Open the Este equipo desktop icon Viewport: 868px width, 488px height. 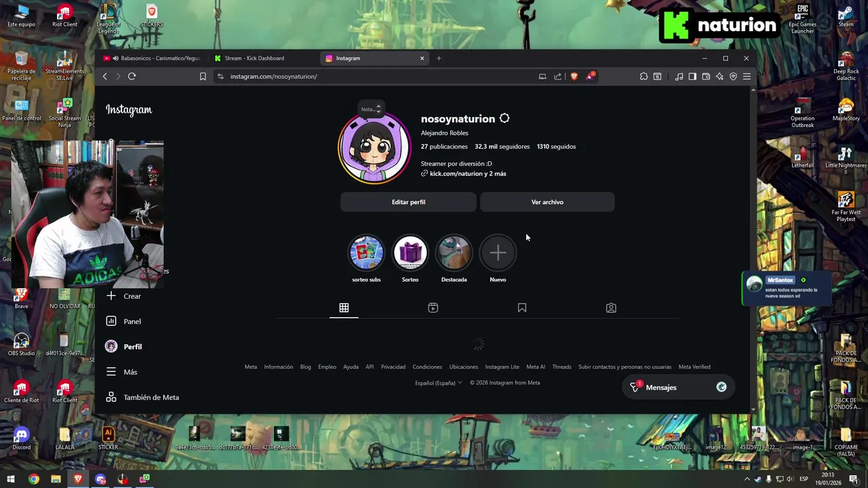21,16
